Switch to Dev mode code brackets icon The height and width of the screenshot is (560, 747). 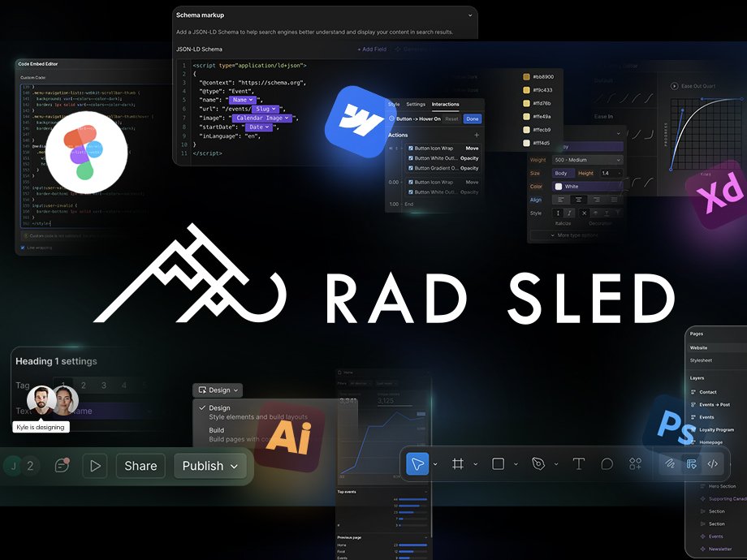pyautogui.click(x=713, y=463)
